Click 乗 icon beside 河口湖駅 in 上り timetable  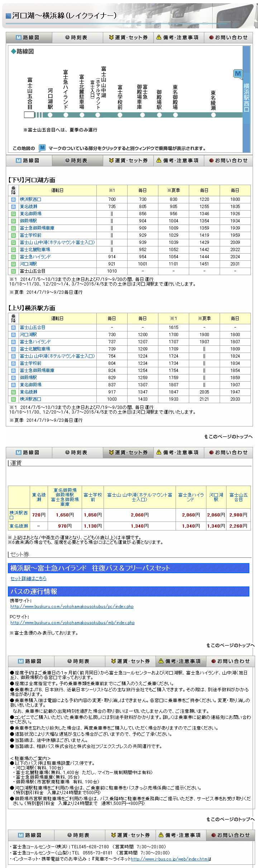tap(14, 335)
